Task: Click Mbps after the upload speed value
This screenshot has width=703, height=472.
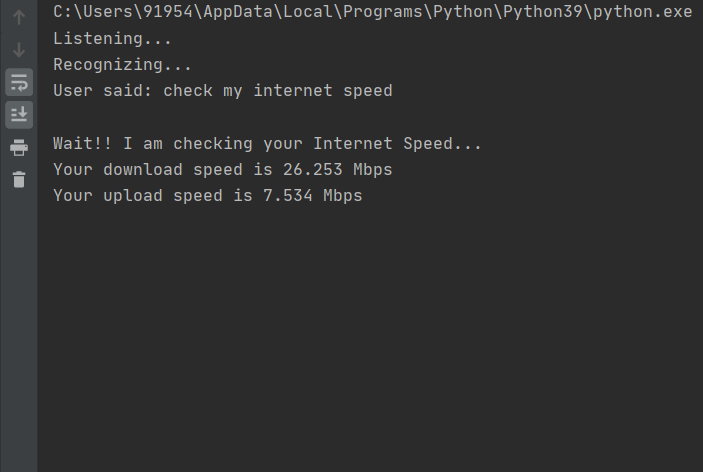Action: [x=343, y=196]
